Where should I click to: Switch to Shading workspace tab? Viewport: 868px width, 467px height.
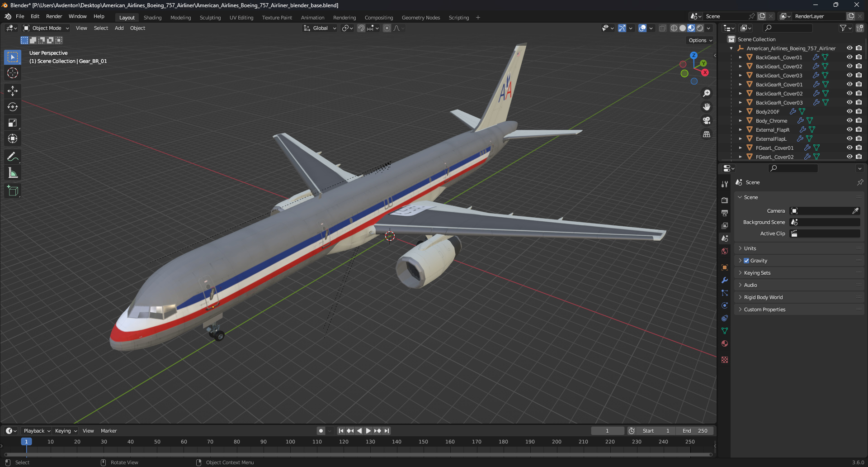coord(152,18)
